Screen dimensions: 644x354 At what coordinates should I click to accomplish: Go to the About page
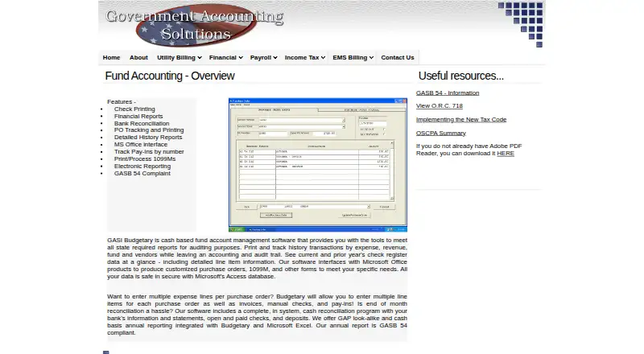tap(138, 57)
